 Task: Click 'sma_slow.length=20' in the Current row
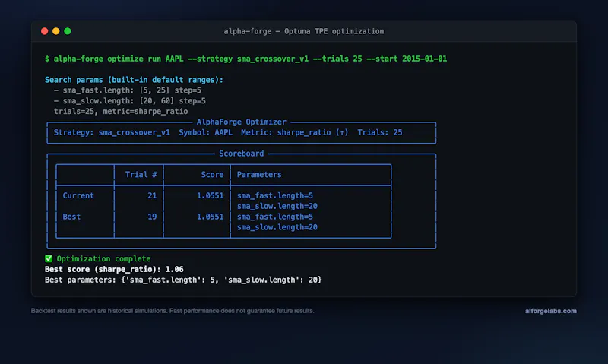point(277,206)
